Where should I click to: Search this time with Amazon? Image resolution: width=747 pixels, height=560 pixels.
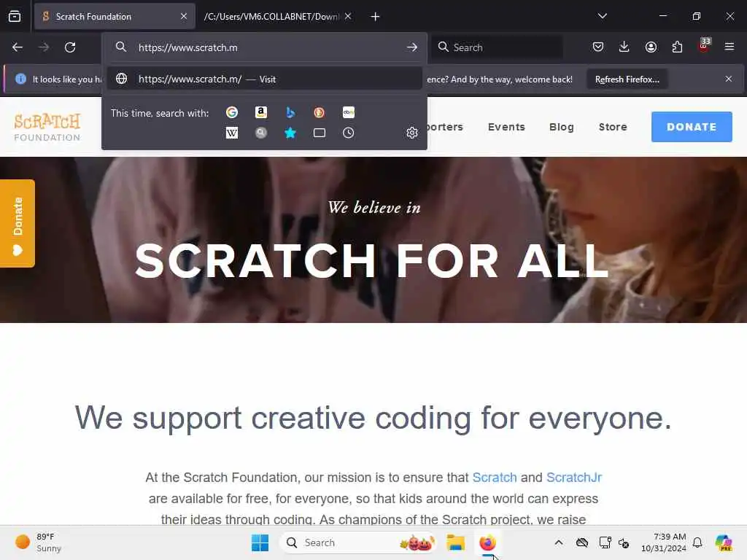tap(261, 112)
